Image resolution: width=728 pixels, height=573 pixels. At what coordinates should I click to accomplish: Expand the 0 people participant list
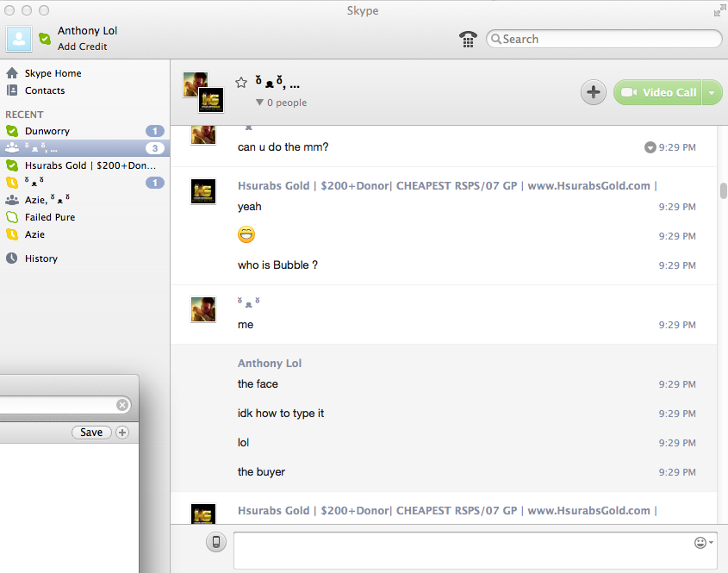click(282, 103)
